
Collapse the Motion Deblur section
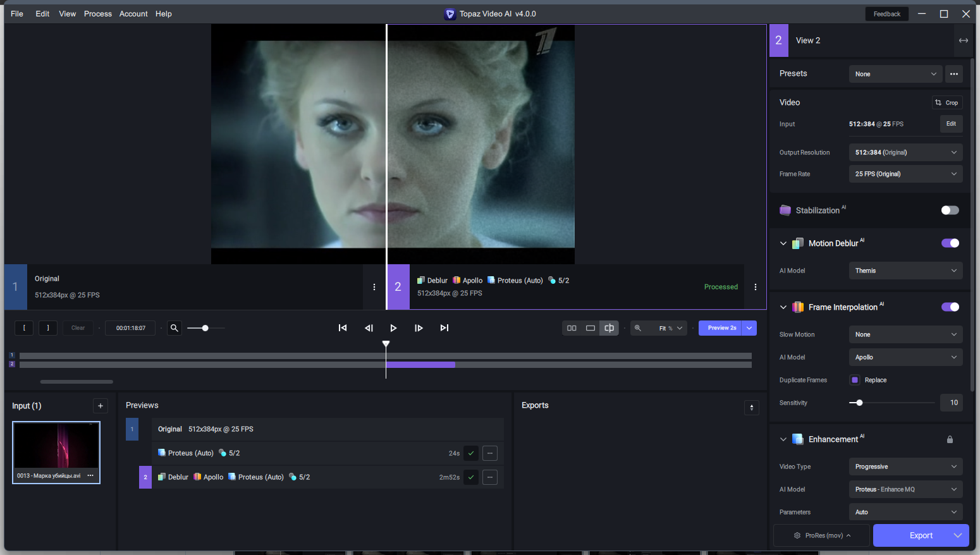783,243
